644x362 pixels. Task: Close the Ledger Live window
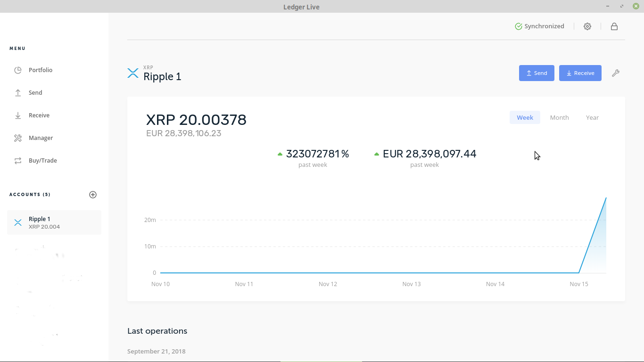[x=636, y=6]
